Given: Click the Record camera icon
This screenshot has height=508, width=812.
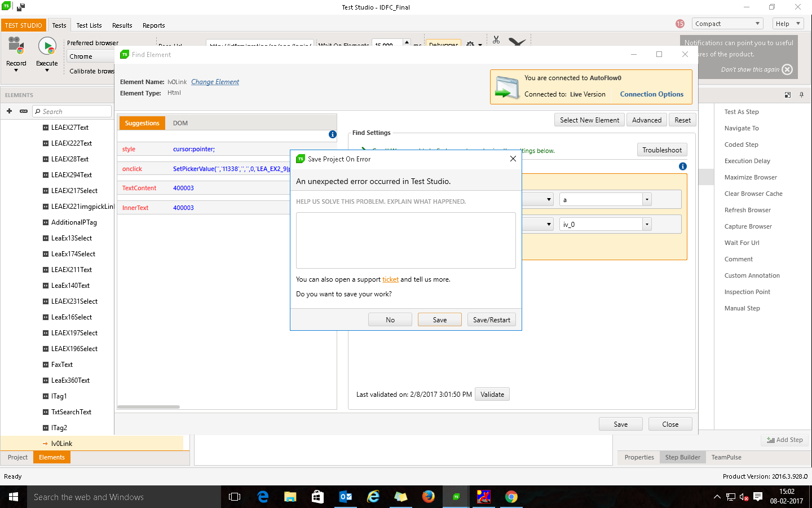Looking at the screenshot, I should pos(16,46).
